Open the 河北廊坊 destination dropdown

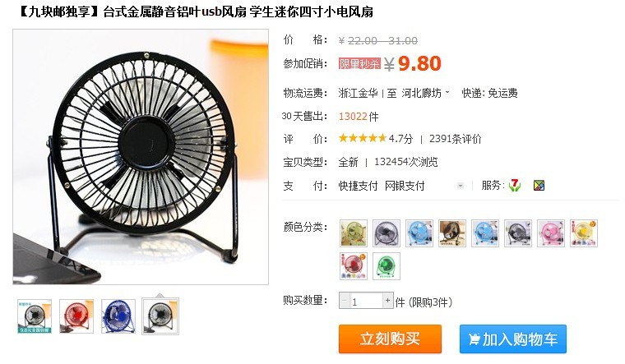(425, 93)
